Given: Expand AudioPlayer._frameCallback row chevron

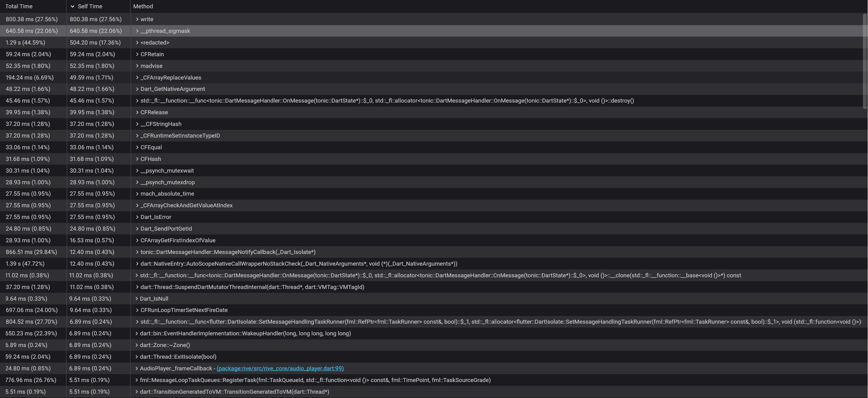Looking at the screenshot, I should (136, 368).
